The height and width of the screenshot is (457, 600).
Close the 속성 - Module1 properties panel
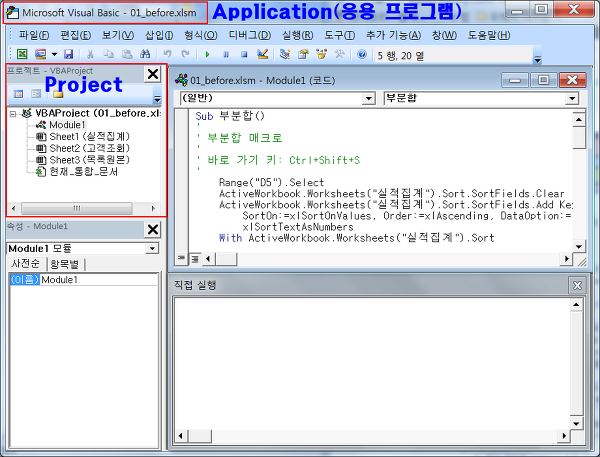point(153,230)
